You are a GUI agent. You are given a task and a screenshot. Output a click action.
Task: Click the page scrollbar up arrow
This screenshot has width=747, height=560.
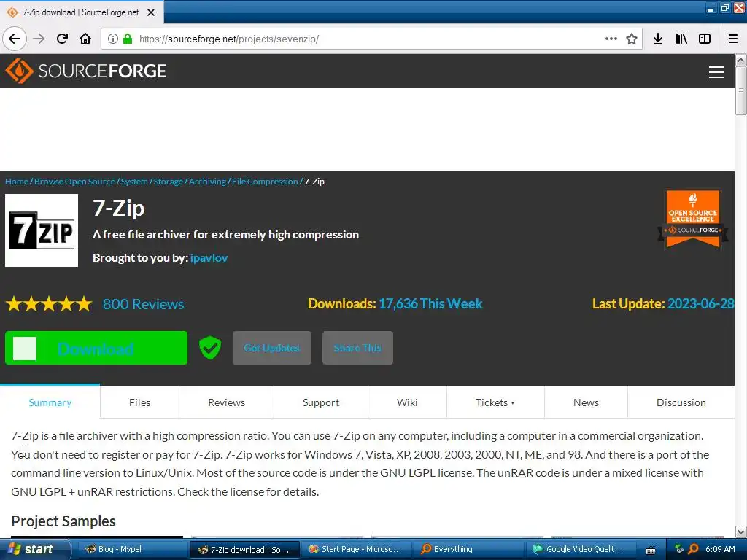coord(741,60)
